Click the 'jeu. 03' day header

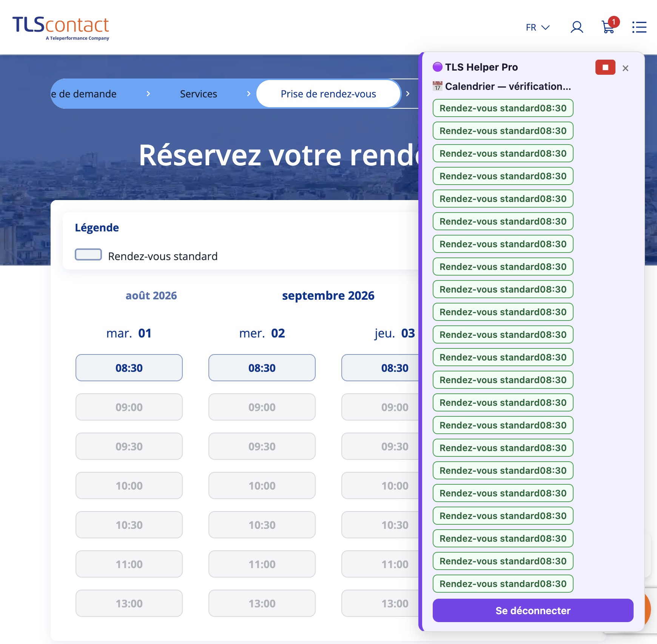click(395, 333)
